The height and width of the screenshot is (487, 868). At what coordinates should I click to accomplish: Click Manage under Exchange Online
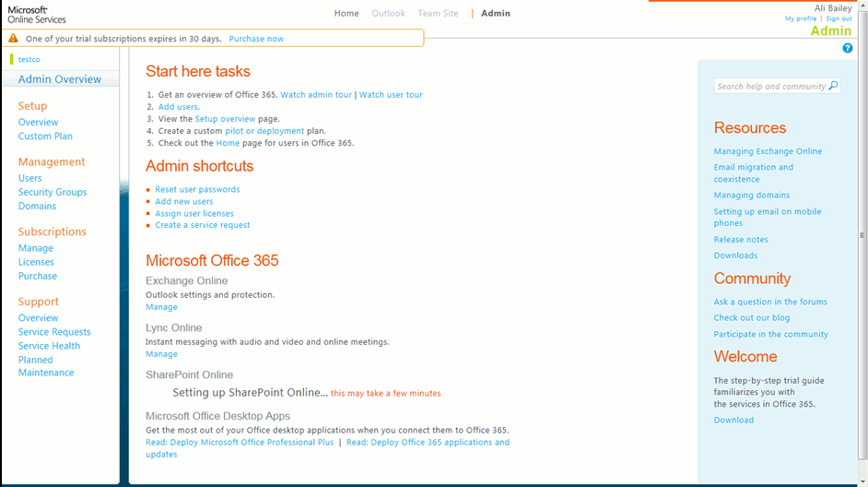tap(161, 307)
